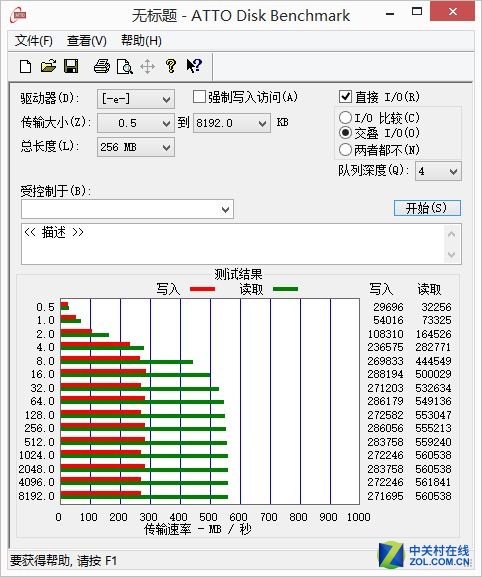
Task: Click write value 271695
Action: click(385, 496)
